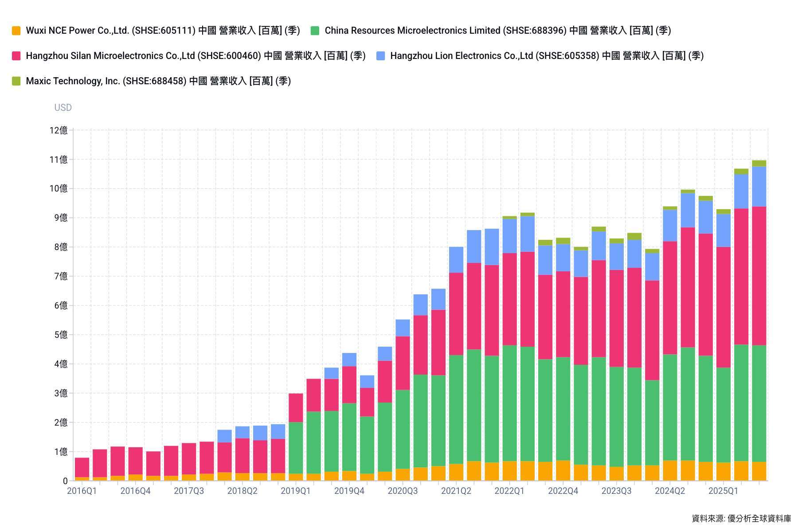
Task: Toggle the Hangzhou Lion Electronics legend label
Action: [x=547, y=56]
